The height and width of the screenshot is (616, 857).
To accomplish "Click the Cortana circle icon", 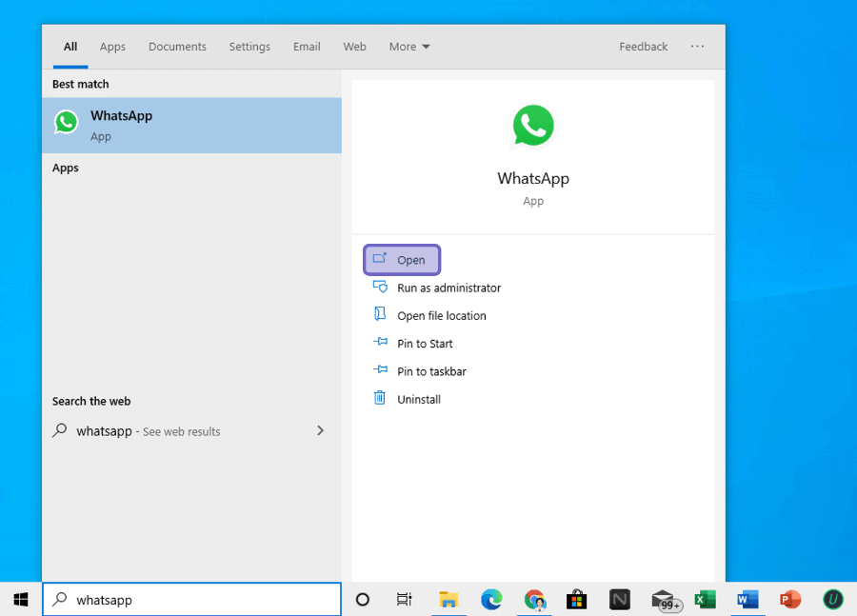I will (363, 600).
